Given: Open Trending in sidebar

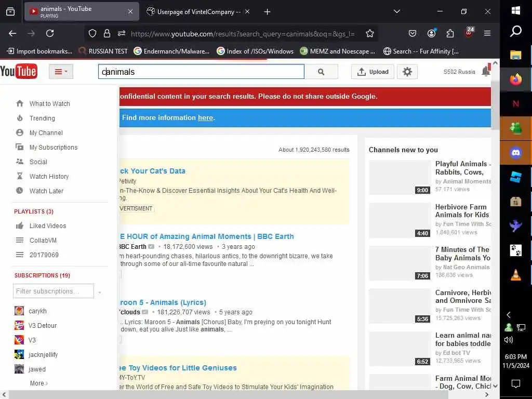Looking at the screenshot, I should click(x=42, y=118).
